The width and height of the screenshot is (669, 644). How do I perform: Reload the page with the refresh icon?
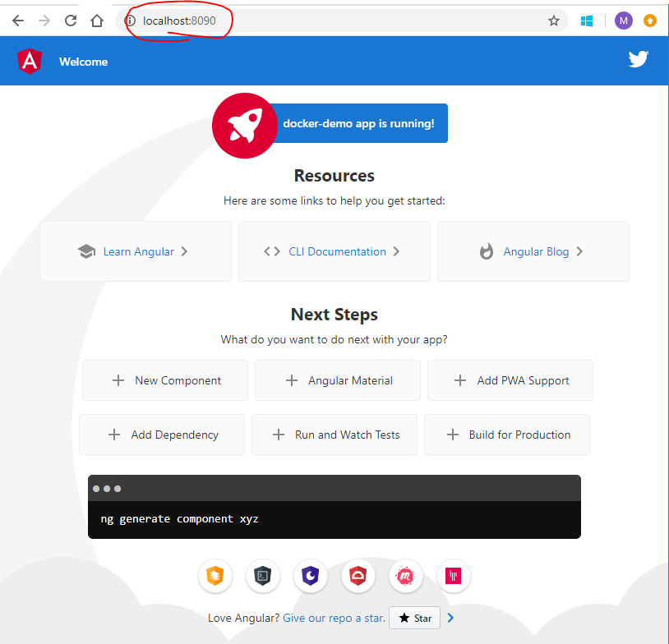[x=71, y=21]
